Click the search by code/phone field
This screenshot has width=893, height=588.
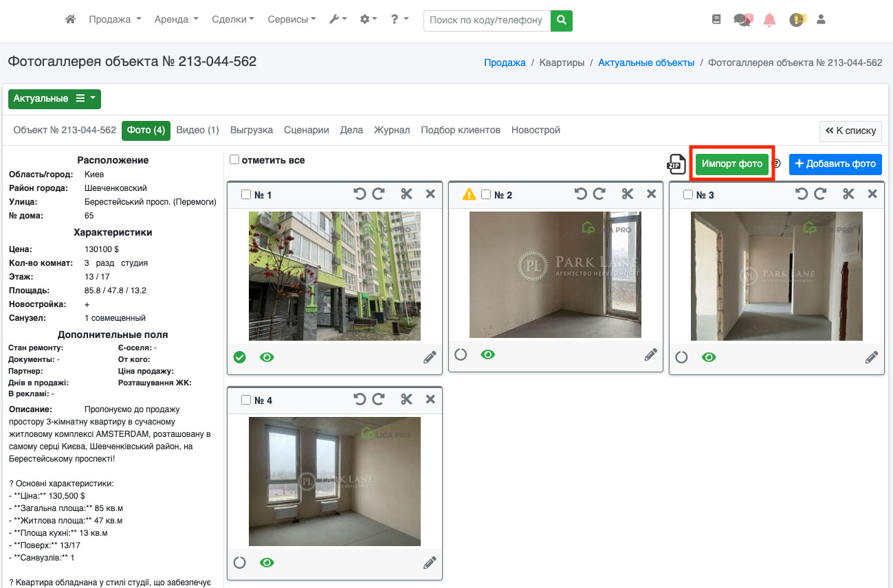(487, 20)
